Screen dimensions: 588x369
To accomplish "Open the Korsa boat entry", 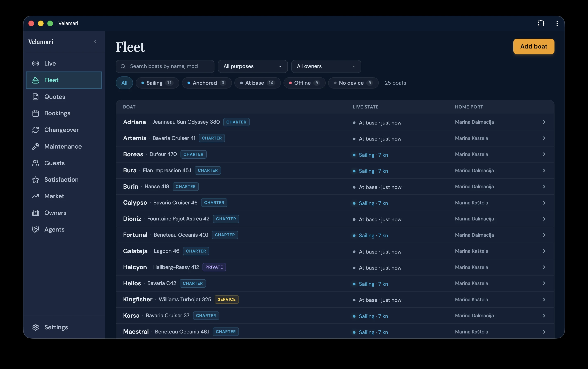I will pos(335,316).
